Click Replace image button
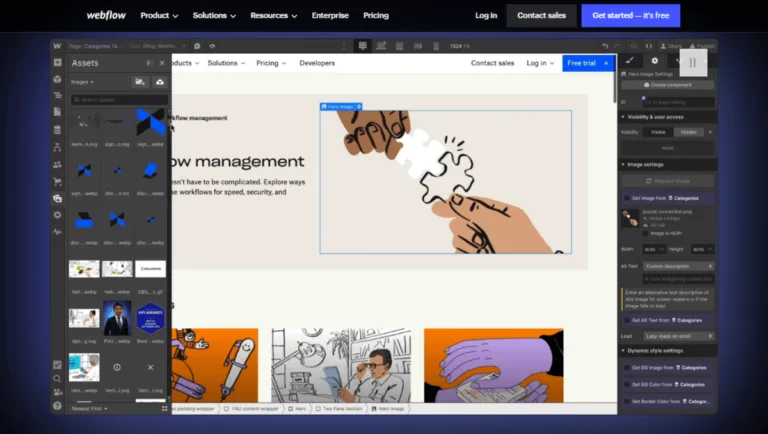 [668, 181]
